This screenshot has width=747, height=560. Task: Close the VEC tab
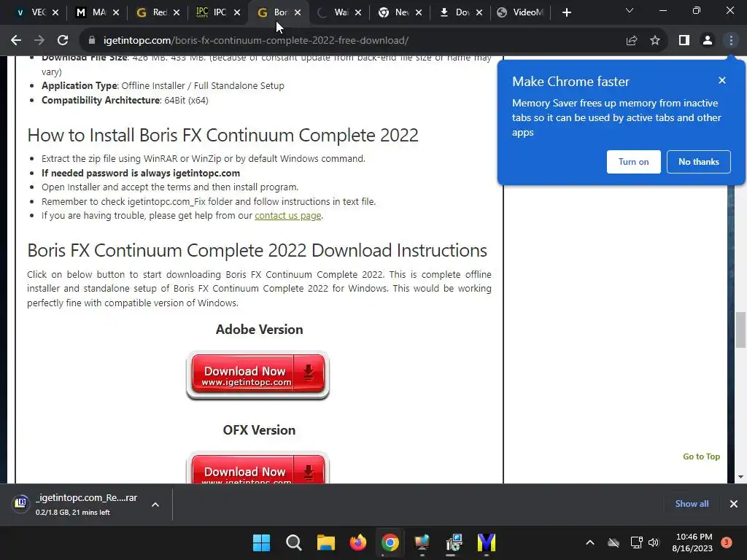click(55, 12)
